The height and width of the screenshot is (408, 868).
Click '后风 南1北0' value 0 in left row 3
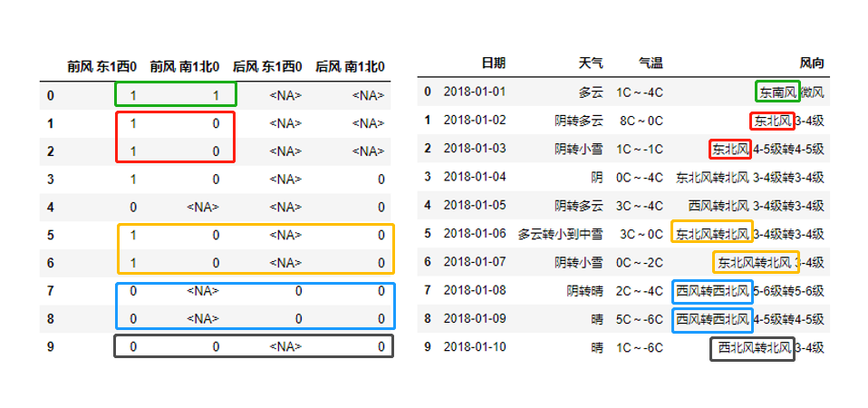381,180
